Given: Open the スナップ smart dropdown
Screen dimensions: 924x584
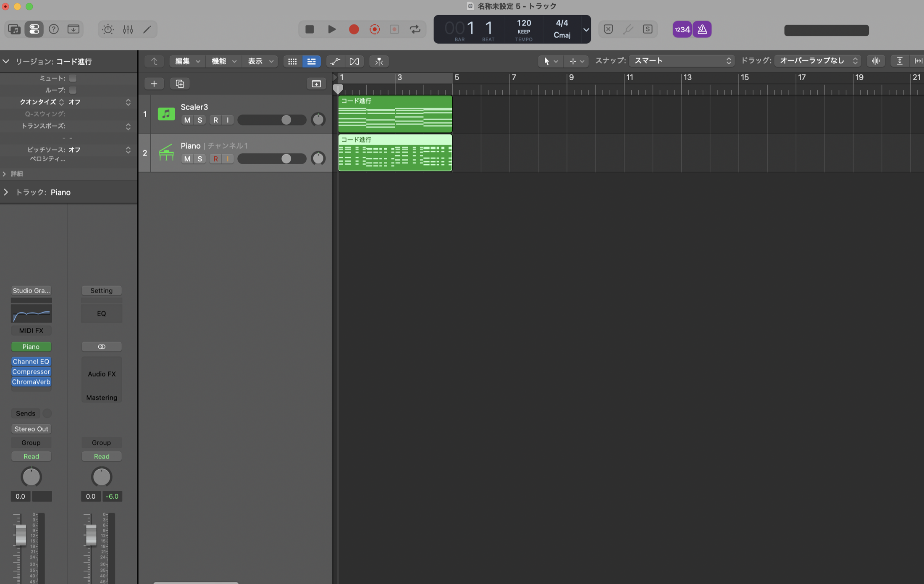Looking at the screenshot, I should (682, 61).
